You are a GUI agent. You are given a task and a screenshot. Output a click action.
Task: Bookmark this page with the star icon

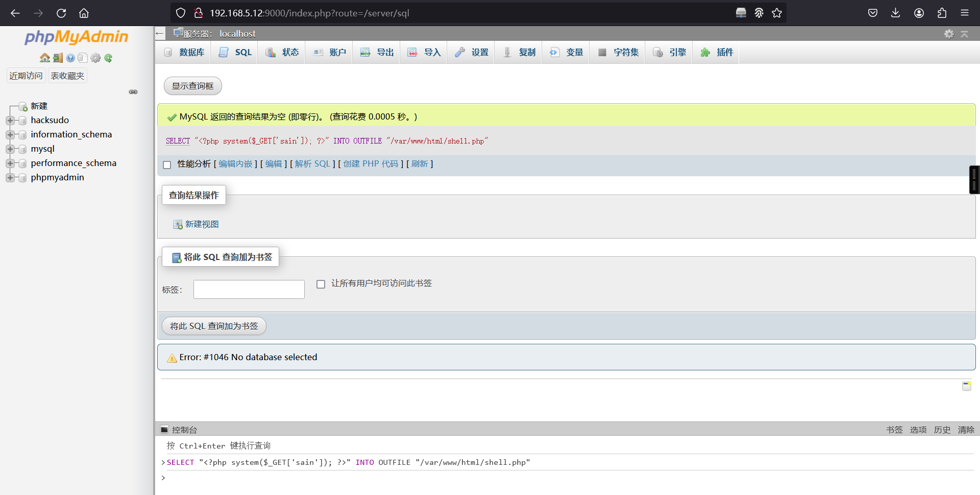coord(777,13)
